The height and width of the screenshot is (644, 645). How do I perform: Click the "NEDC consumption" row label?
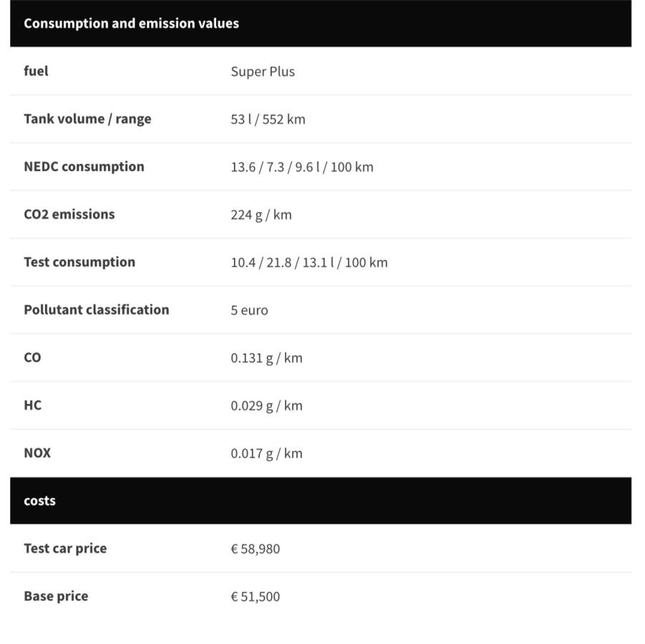(84, 167)
